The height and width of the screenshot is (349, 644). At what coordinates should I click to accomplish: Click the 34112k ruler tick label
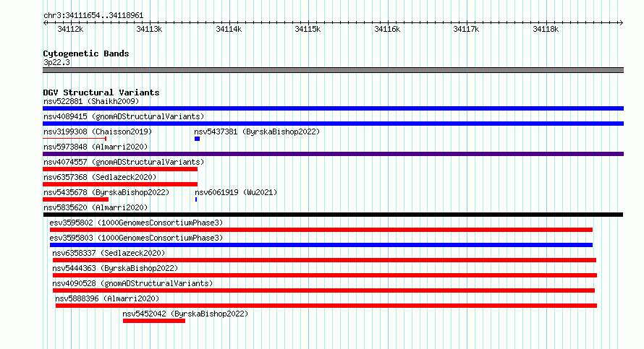pyautogui.click(x=70, y=29)
